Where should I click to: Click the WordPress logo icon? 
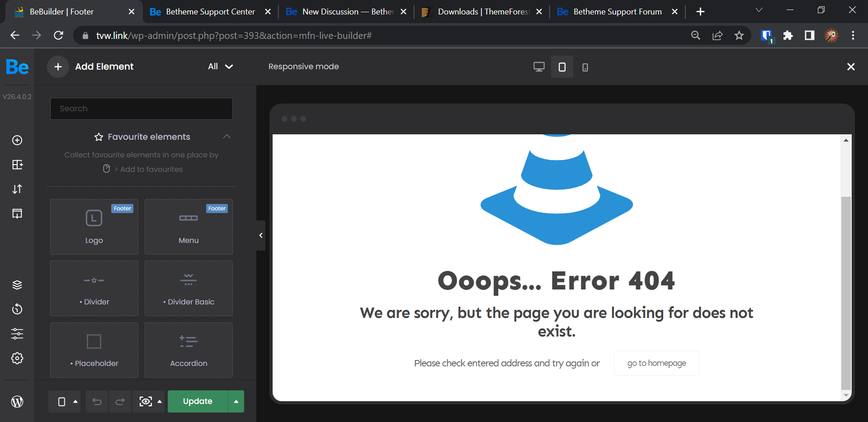pyautogui.click(x=17, y=402)
